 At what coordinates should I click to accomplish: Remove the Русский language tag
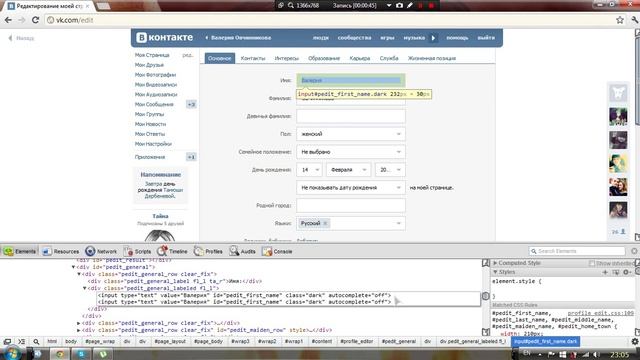(x=325, y=223)
